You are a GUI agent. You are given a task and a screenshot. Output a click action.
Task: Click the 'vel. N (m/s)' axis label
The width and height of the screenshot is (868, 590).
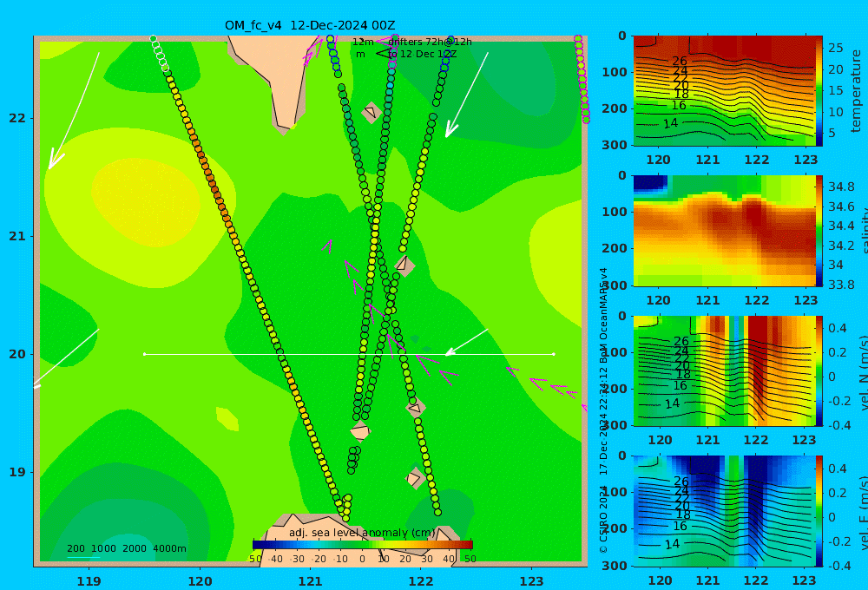863,373
